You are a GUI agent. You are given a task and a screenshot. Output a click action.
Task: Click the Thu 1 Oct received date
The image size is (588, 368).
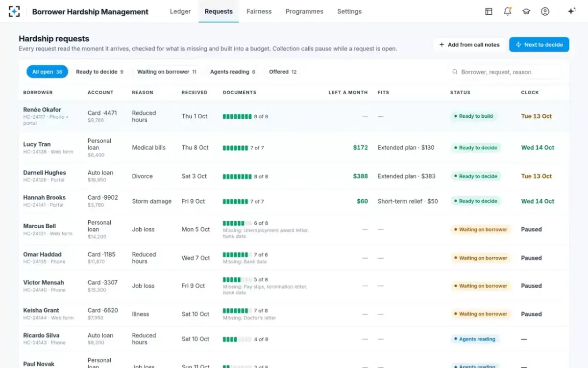195,116
